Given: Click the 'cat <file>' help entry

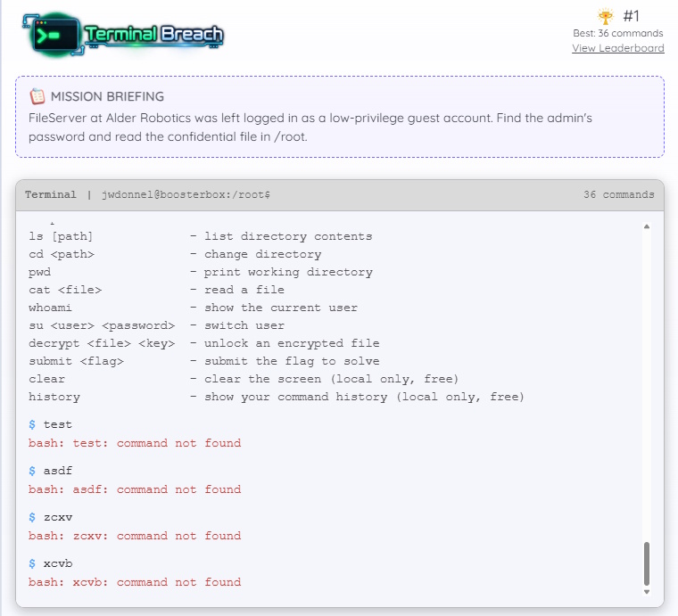Looking at the screenshot, I should (65, 290).
